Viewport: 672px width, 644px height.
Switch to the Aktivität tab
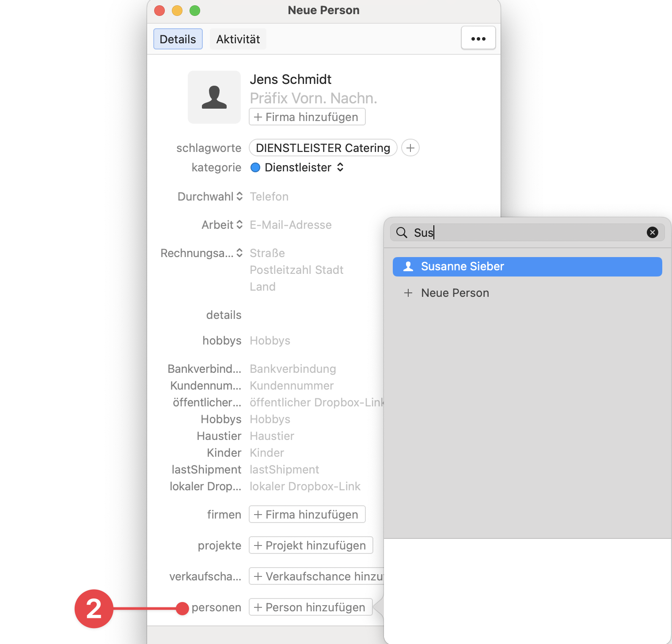[x=238, y=39]
